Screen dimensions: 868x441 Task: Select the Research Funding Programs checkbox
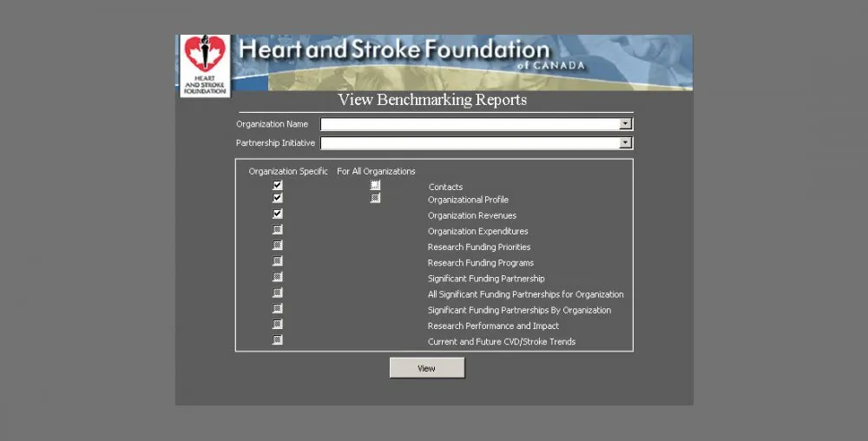click(x=278, y=261)
